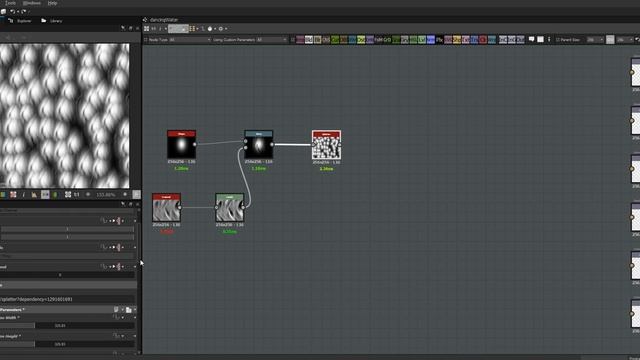This screenshot has height=360, width=640.
Task: Click the 1:1 zoom reset icon in graph toolbar
Action: tap(153, 29)
